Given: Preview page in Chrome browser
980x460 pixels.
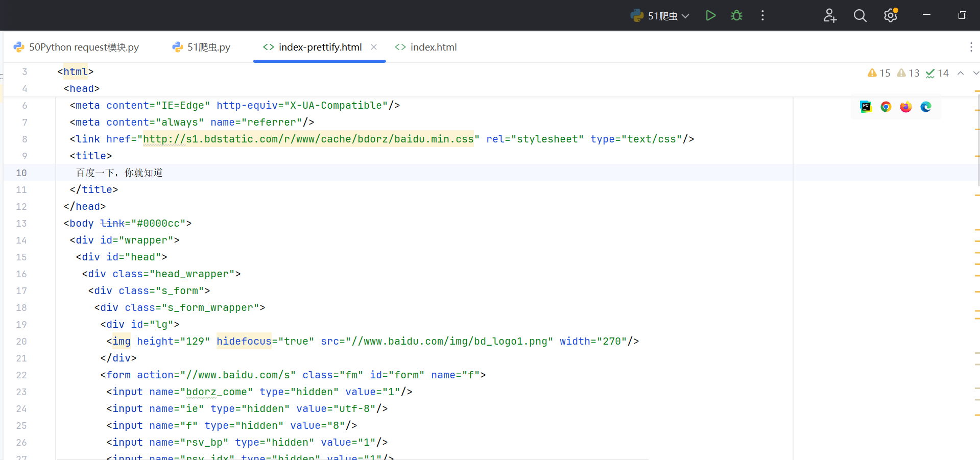Looking at the screenshot, I should 886,107.
